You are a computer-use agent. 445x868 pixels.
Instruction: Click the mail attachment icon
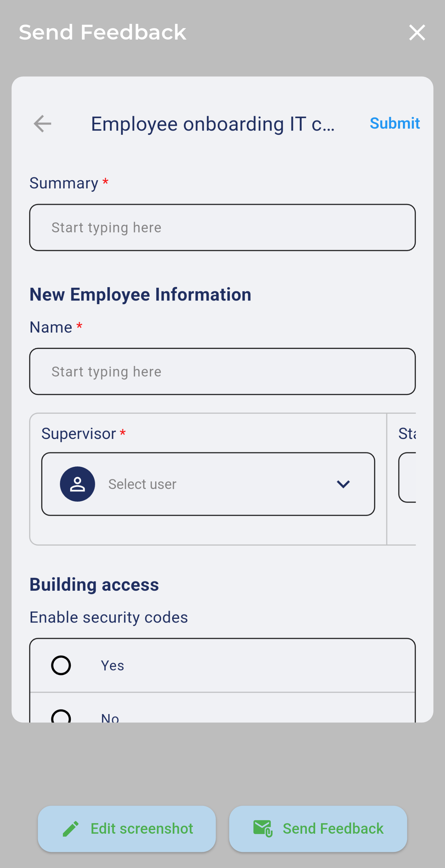(263, 828)
